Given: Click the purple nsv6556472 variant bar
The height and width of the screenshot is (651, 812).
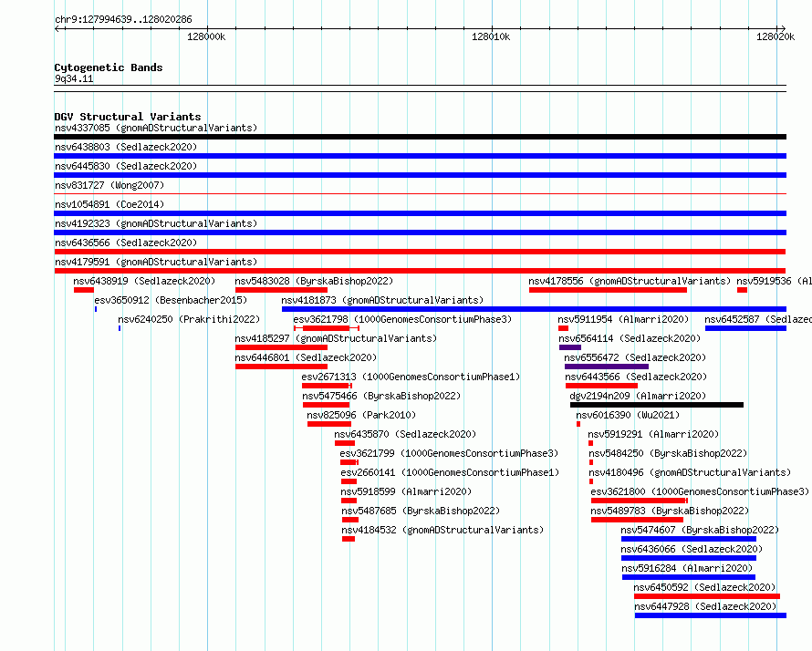Looking at the screenshot, I should pos(607,367).
